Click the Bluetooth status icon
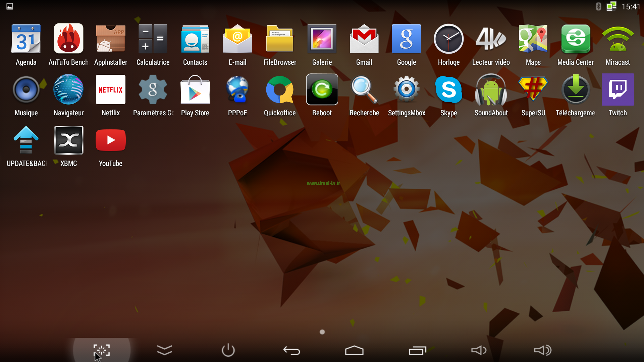The height and width of the screenshot is (362, 644). [598, 6]
